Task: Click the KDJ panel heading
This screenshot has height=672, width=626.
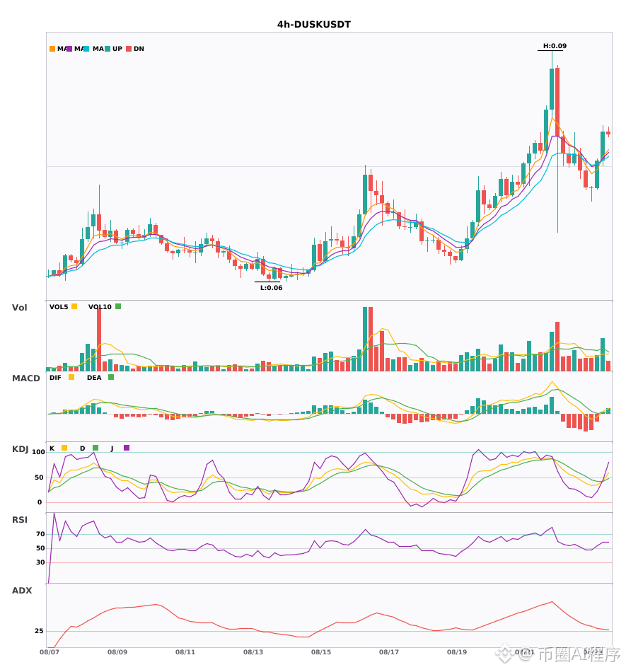Action: [x=20, y=449]
